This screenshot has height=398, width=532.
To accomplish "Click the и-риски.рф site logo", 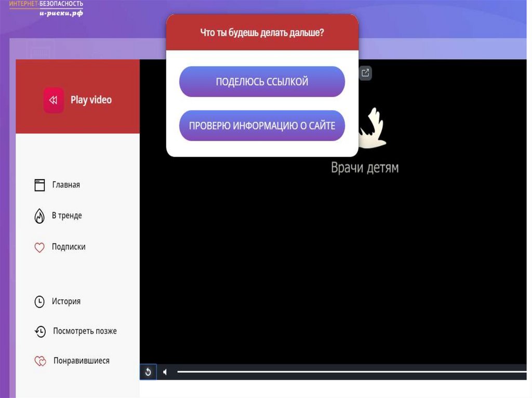I will point(46,8).
